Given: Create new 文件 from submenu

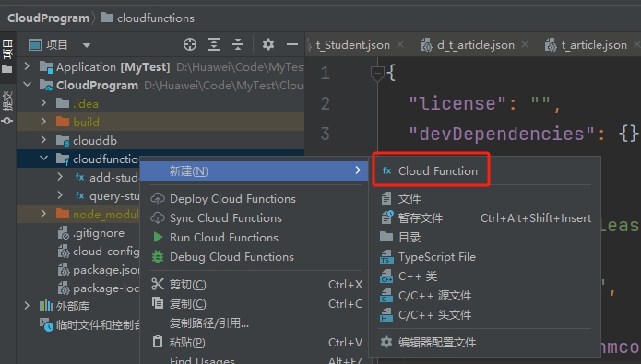Looking at the screenshot, I should (x=485, y=198).
